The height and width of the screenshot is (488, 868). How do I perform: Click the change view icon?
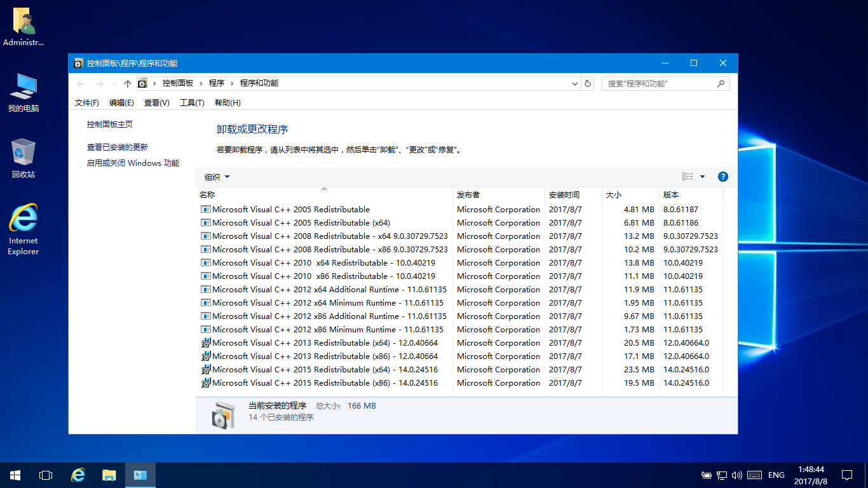[688, 177]
